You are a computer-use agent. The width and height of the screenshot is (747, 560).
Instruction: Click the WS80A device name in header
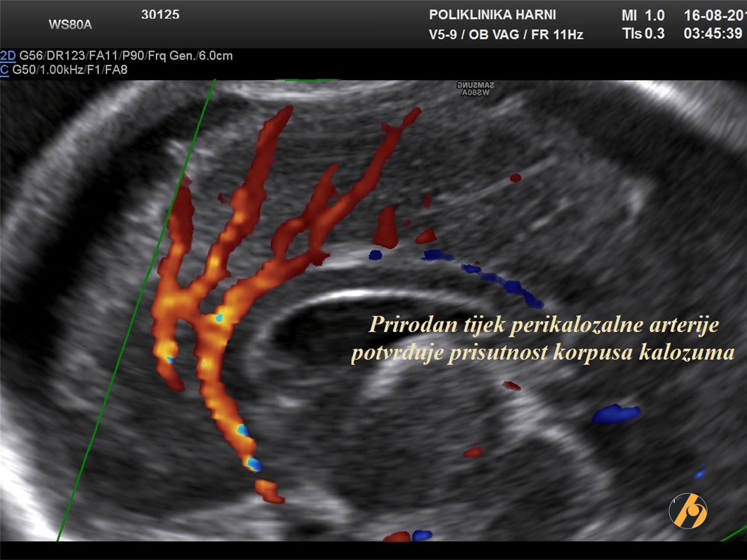(70, 24)
